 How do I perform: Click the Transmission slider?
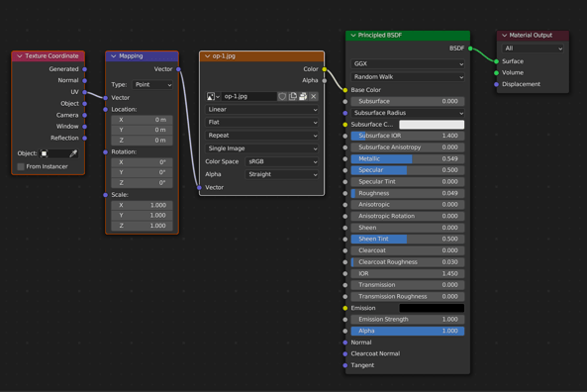408,285
